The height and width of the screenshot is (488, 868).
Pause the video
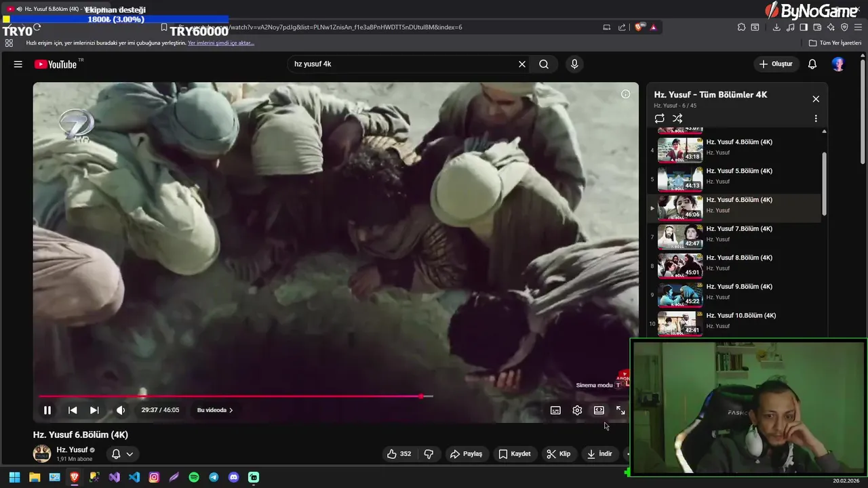pyautogui.click(x=47, y=410)
